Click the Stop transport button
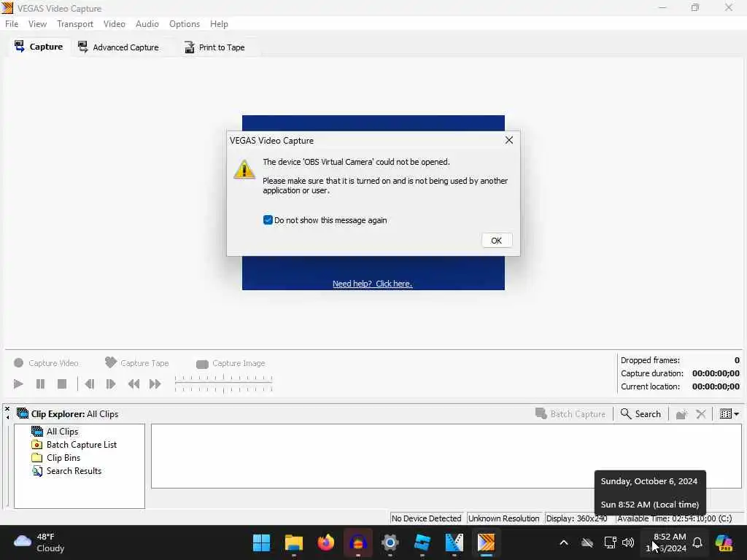This screenshot has height=560, width=747. coord(62,384)
